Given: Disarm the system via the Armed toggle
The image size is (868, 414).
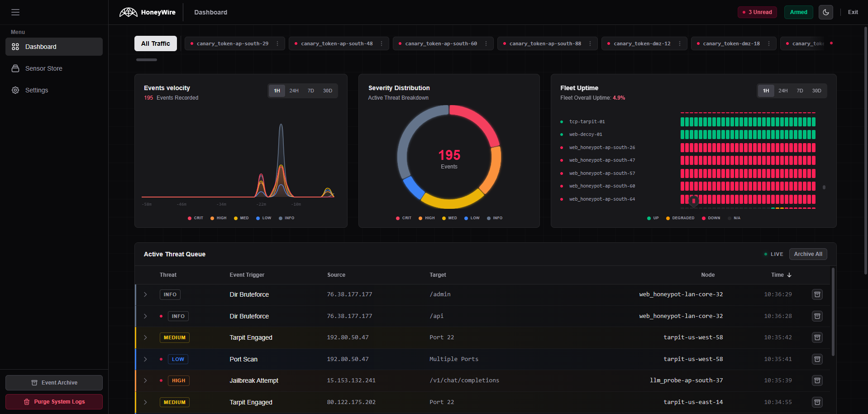Looking at the screenshot, I should tap(798, 12).
